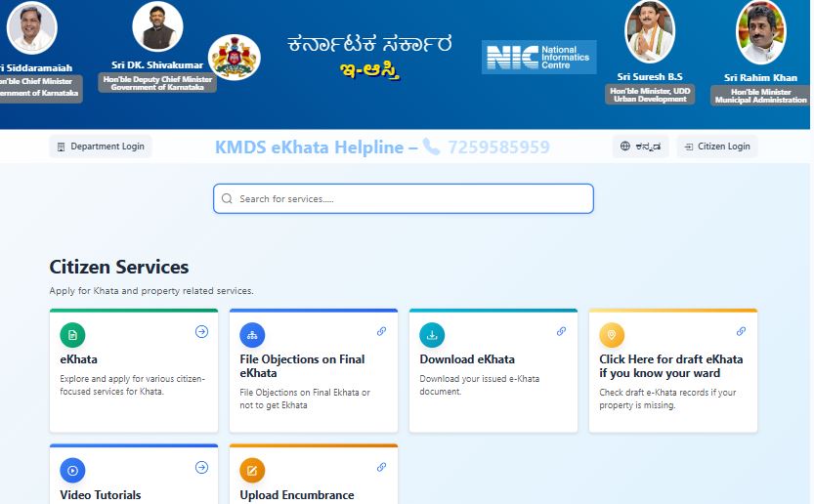Screen dimensions: 814x504
Task: Open the Citizen Login page
Action: tap(717, 147)
